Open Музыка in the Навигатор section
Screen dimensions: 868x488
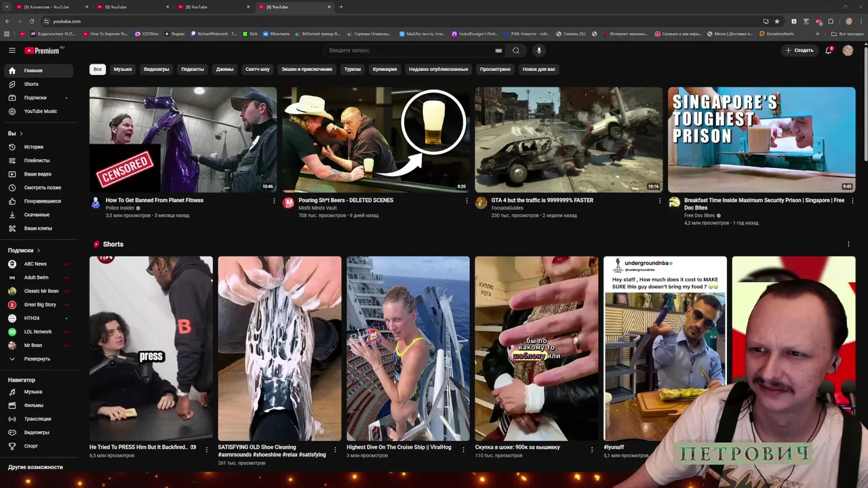pos(38,392)
